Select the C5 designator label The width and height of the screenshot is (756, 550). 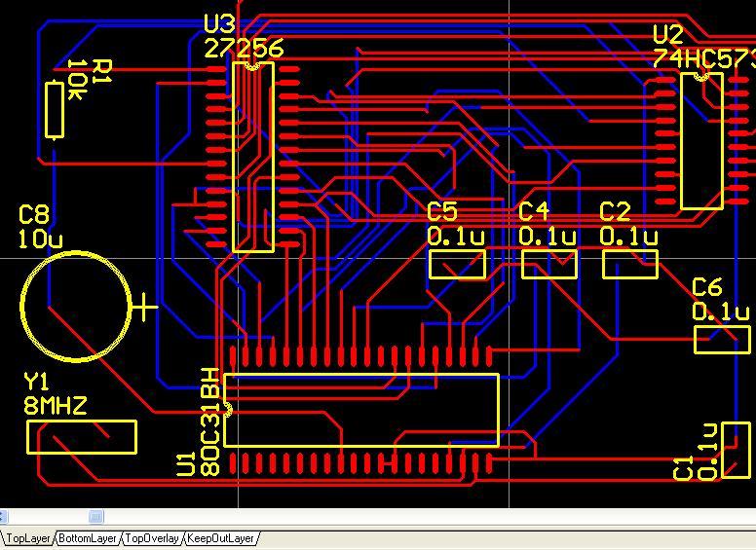pos(442,211)
